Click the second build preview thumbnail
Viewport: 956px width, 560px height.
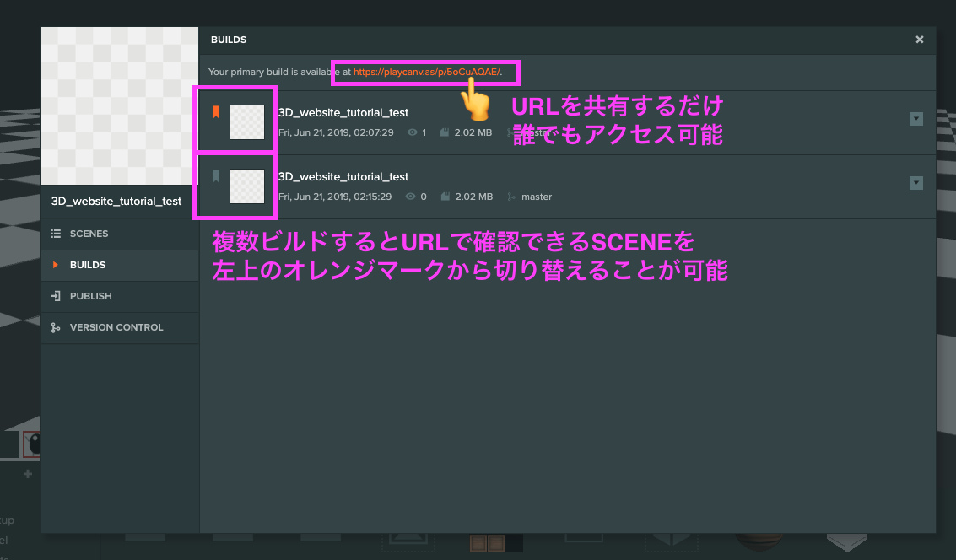tap(246, 186)
